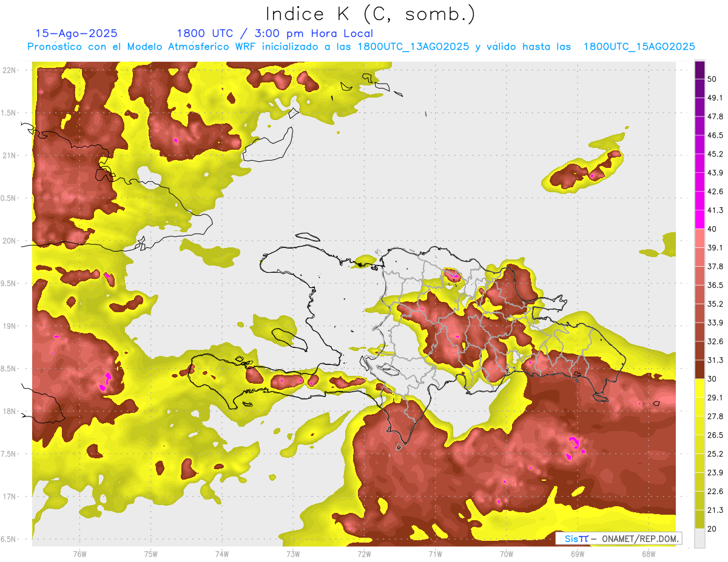Click the legend value "22.6"
This screenshot has height=562, width=728.
(715, 492)
